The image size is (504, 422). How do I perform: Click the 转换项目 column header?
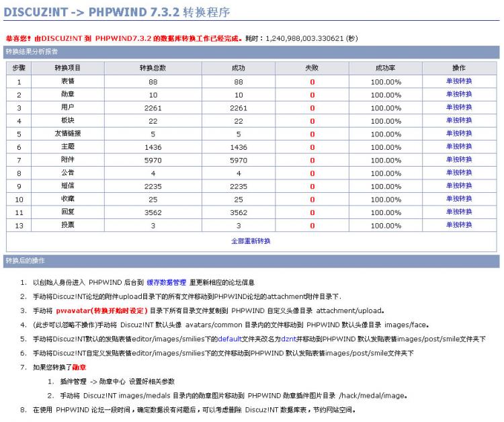click(x=68, y=68)
